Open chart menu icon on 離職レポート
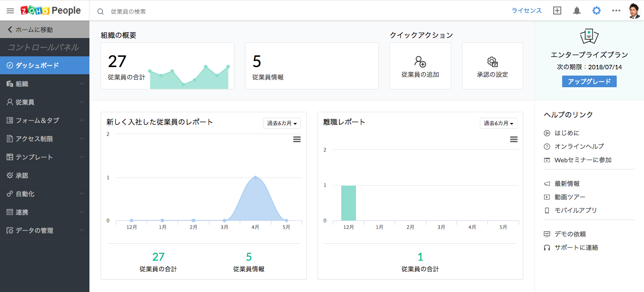644x292 pixels. point(514,140)
